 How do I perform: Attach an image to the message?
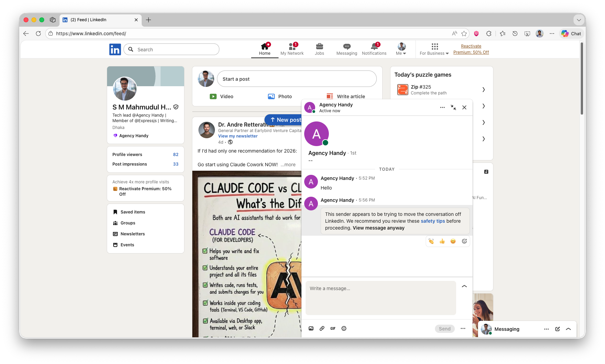(311, 328)
